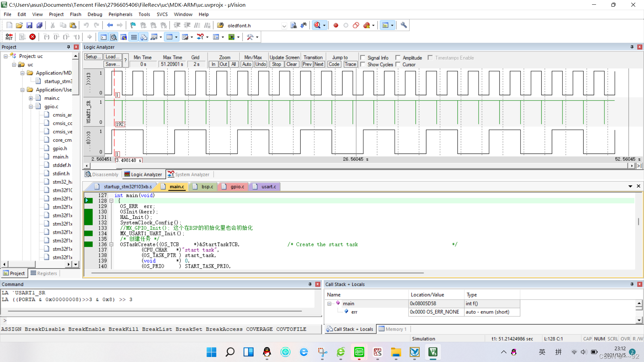Click Jump to Trace button

click(x=350, y=64)
